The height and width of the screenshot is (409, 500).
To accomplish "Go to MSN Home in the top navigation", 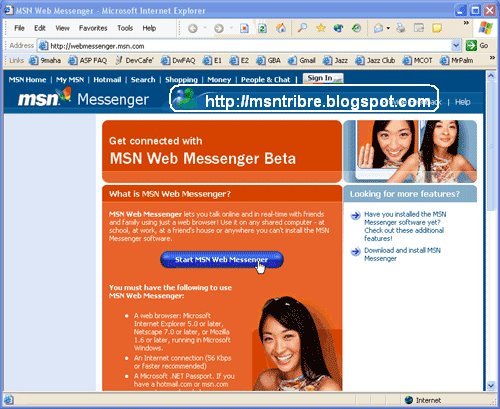I will pos(27,80).
